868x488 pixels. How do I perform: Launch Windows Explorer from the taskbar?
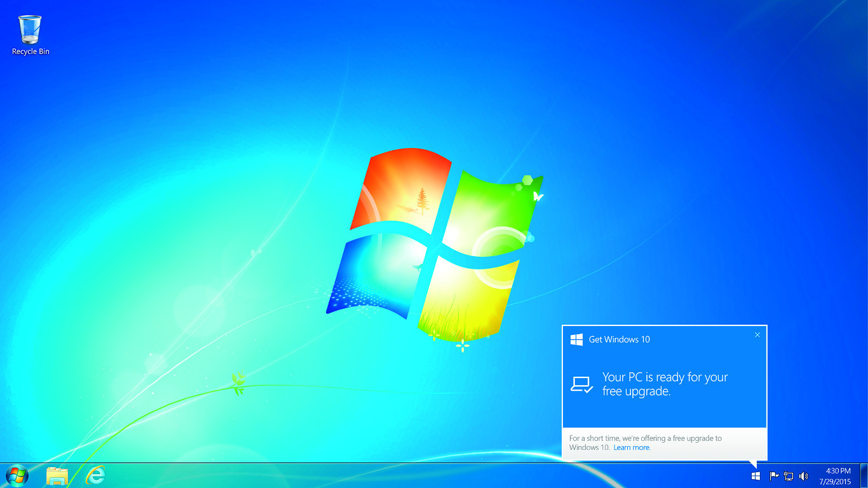click(57, 475)
